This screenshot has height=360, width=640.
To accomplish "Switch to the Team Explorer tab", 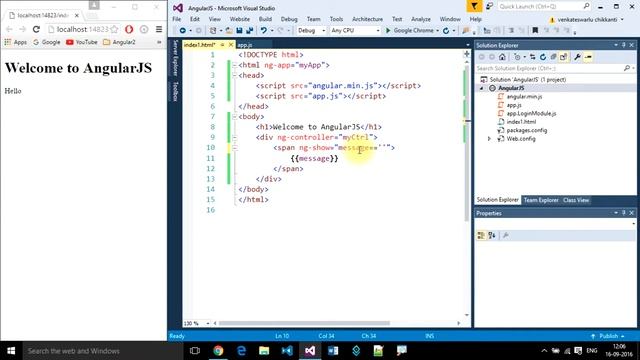I will click(541, 200).
